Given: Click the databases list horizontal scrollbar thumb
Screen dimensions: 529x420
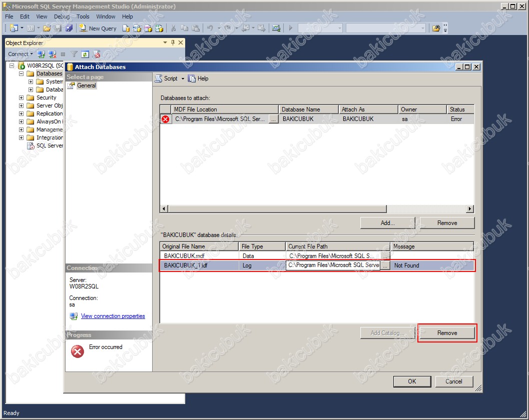Looking at the screenshot, I should pyautogui.click(x=277, y=208).
